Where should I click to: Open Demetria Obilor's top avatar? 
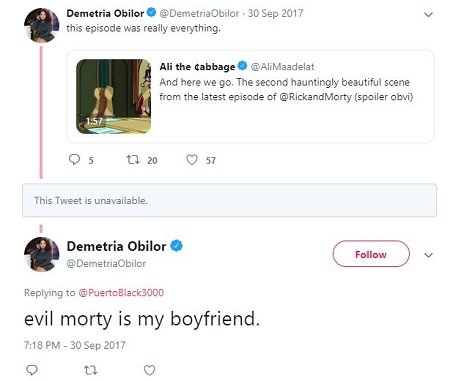[x=41, y=26]
